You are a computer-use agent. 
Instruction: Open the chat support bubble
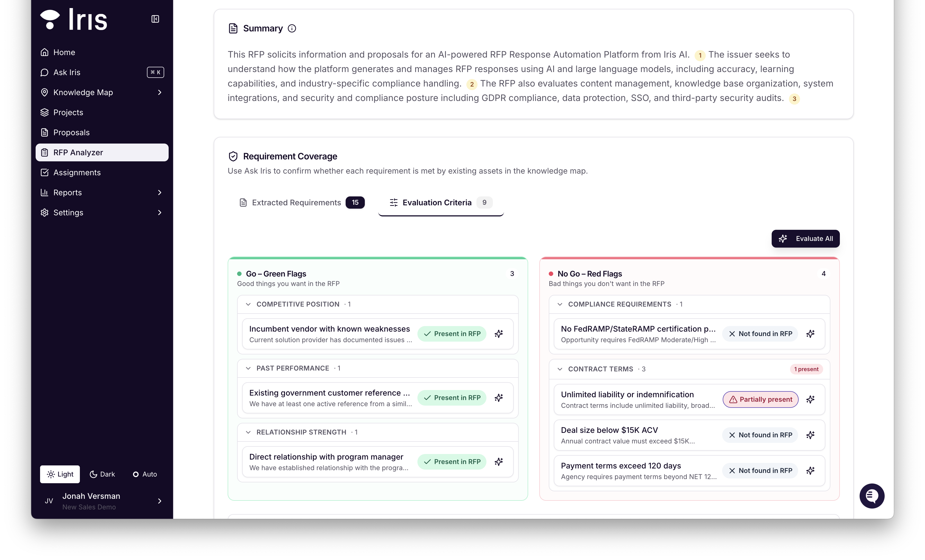872,496
